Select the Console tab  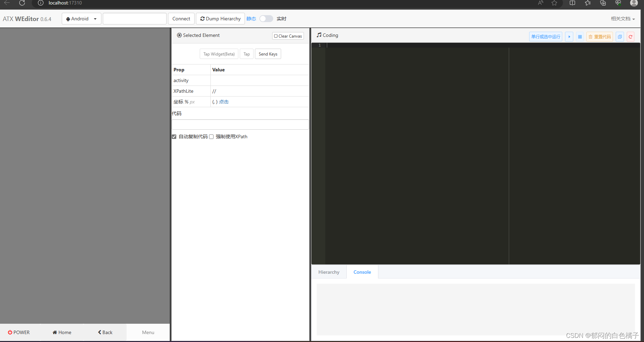pos(362,272)
